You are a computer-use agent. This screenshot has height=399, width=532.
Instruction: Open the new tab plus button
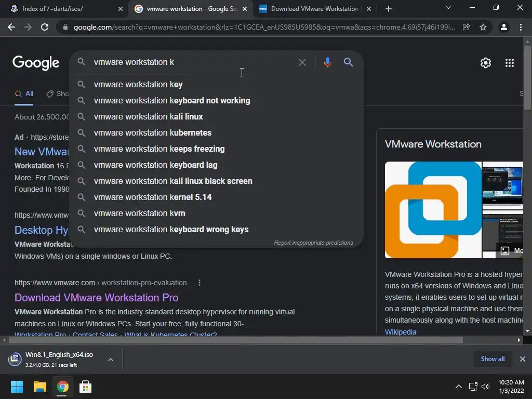[x=389, y=9]
